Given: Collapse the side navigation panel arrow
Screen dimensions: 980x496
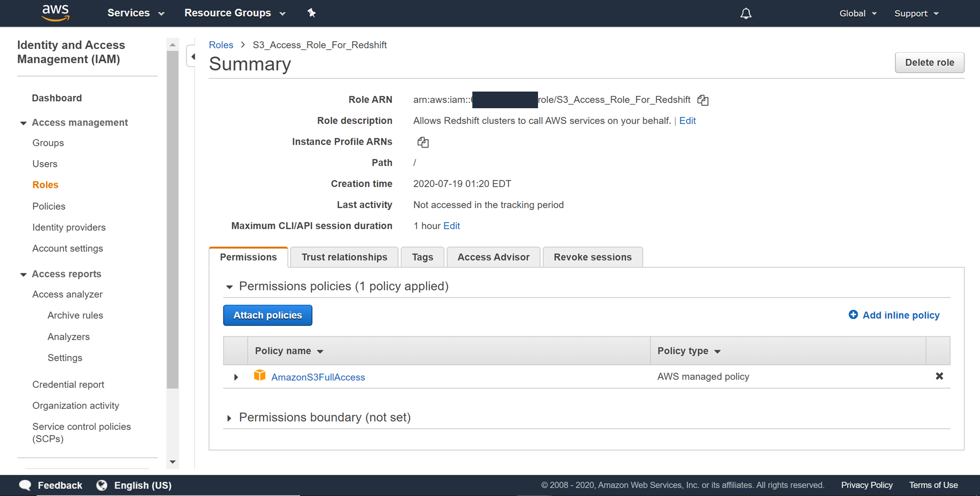Looking at the screenshot, I should [193, 57].
